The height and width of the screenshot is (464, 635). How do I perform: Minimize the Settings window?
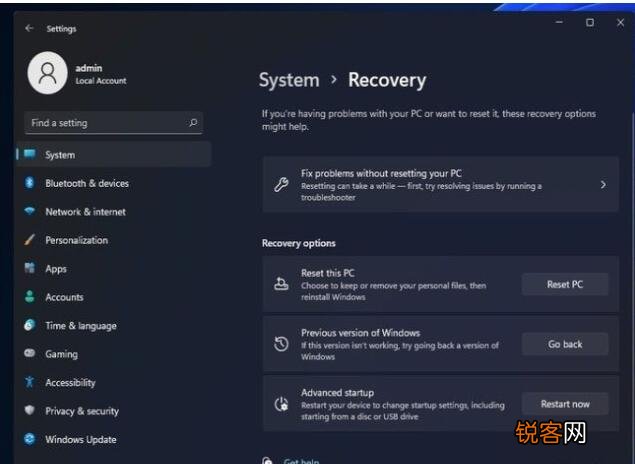point(559,22)
